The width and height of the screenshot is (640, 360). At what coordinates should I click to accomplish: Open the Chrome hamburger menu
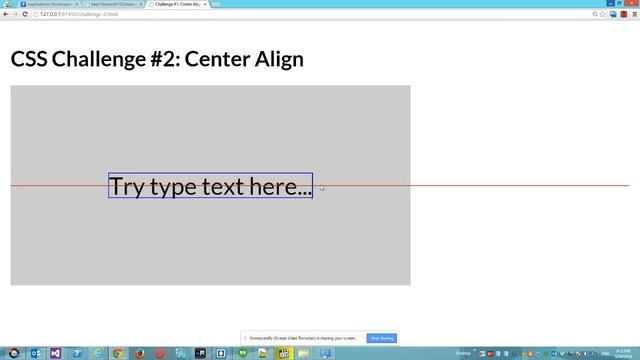[x=634, y=14]
